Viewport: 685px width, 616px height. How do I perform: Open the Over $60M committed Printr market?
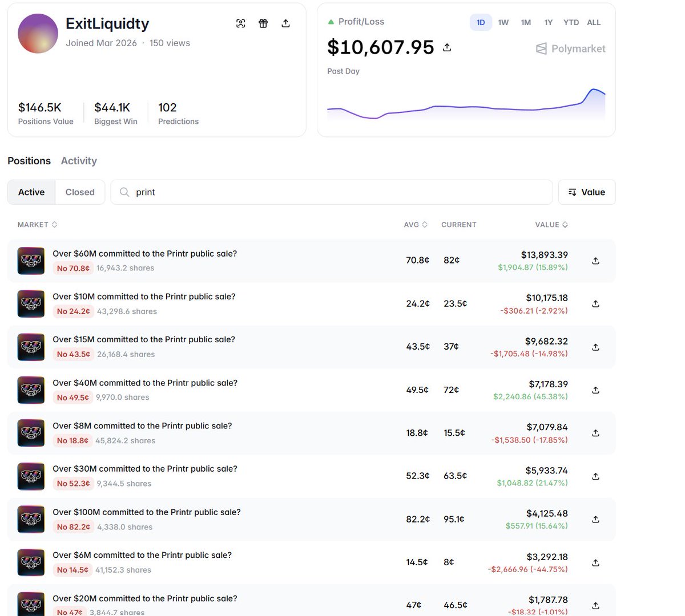144,254
